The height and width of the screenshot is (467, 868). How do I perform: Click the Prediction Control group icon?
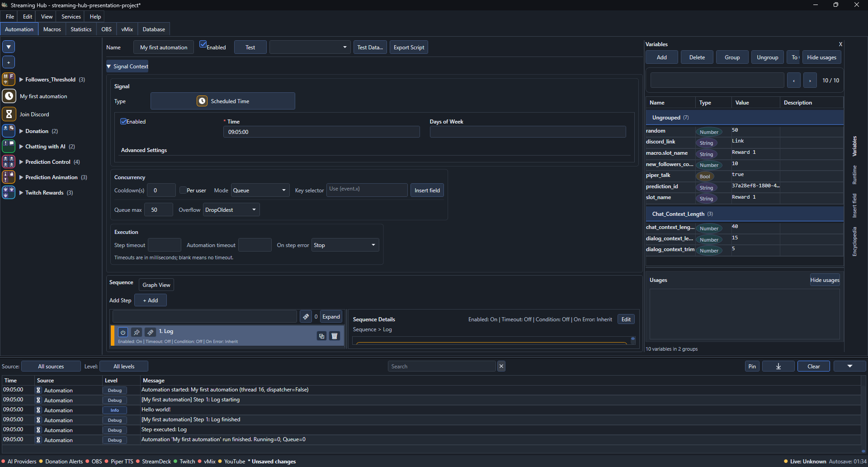(9, 162)
